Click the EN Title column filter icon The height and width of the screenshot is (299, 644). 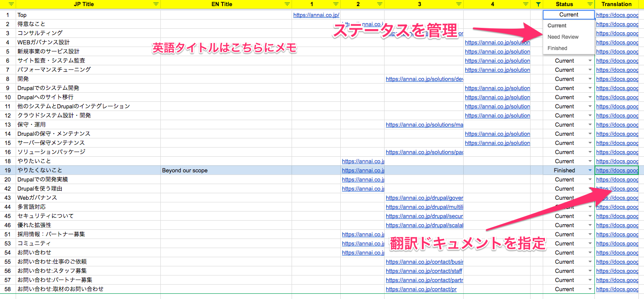[287, 4]
